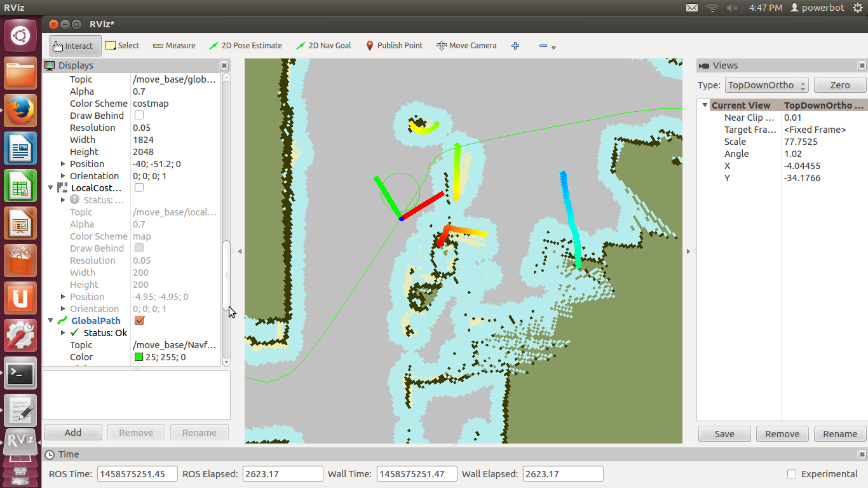Open the clock 4:47 PM menu
Image resolution: width=868 pixels, height=488 pixels.
pos(766,8)
